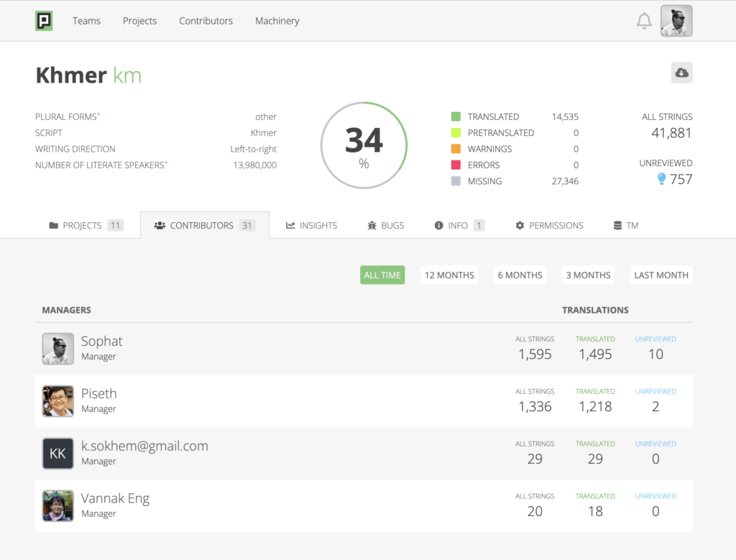Open the user profile avatar menu
Viewport: 736px width, 560px height.
pyautogui.click(x=676, y=21)
